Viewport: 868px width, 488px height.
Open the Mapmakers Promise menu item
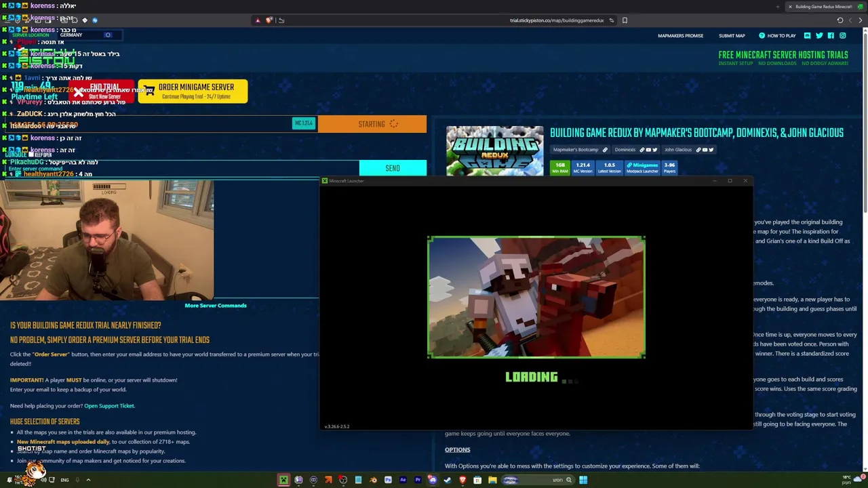(x=680, y=36)
